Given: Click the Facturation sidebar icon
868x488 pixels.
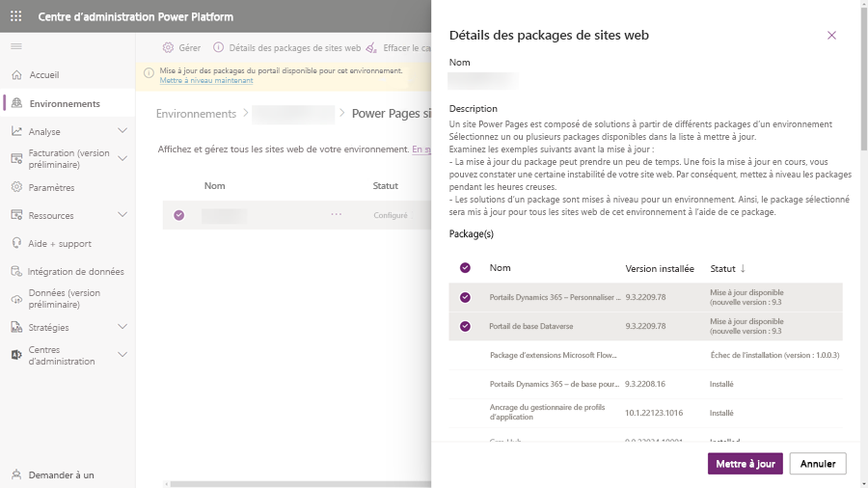Looking at the screenshot, I should [x=16, y=159].
